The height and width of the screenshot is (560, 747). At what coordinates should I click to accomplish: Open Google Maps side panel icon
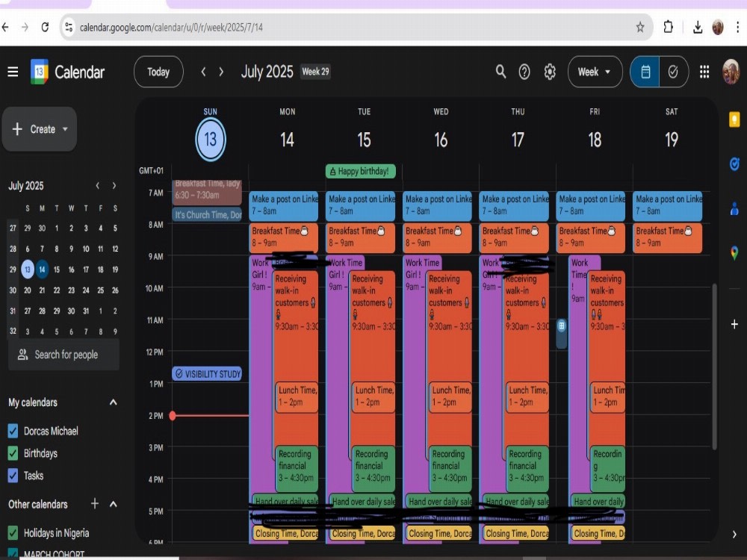[x=734, y=252]
